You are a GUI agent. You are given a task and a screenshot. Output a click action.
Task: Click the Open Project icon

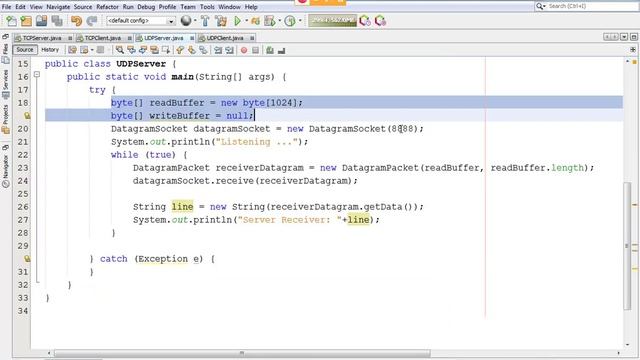pos(41,21)
